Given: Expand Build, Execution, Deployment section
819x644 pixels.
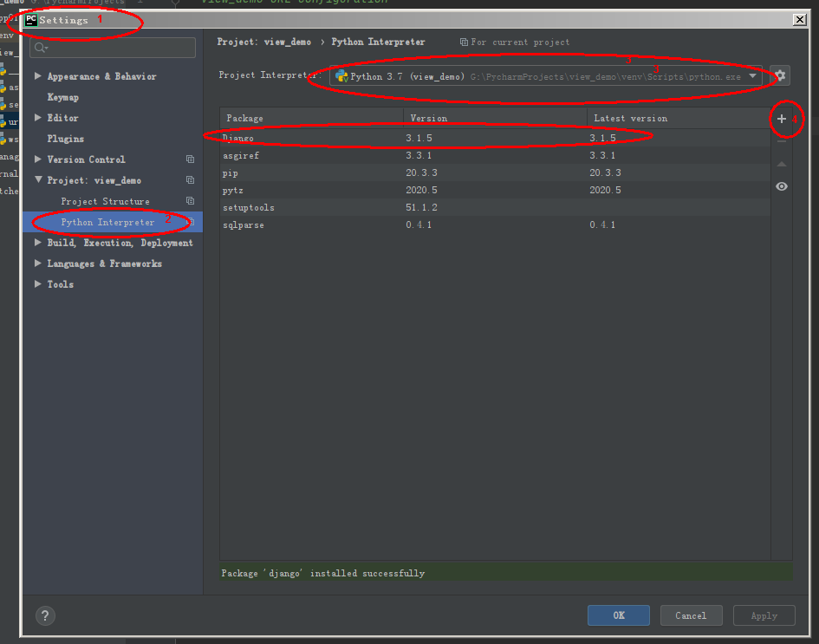Looking at the screenshot, I should click(x=37, y=243).
